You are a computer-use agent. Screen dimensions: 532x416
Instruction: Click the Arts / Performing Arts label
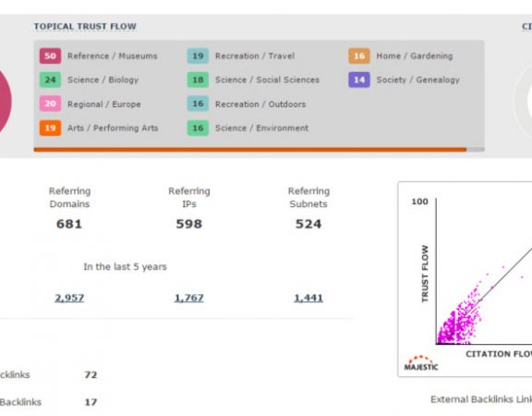click(113, 128)
